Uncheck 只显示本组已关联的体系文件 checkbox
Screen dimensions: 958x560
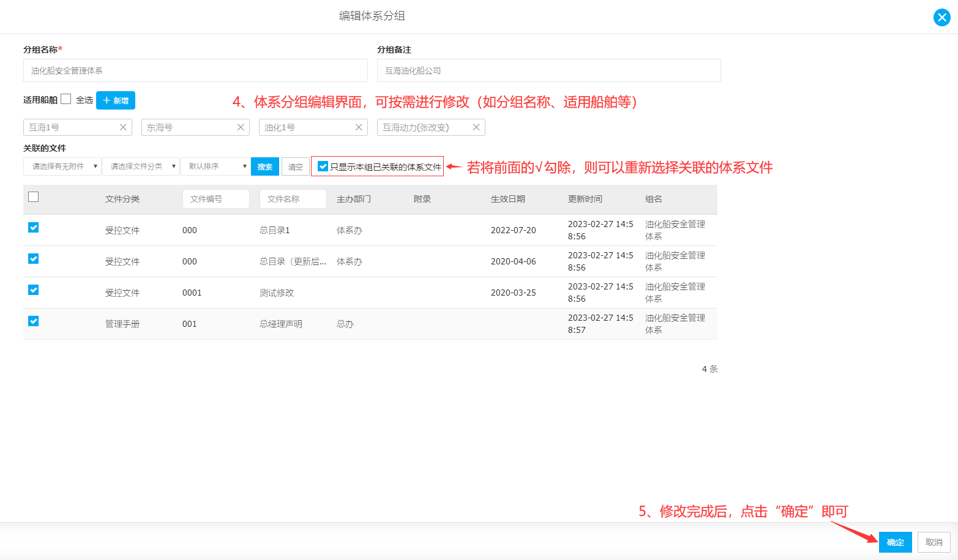coord(323,166)
